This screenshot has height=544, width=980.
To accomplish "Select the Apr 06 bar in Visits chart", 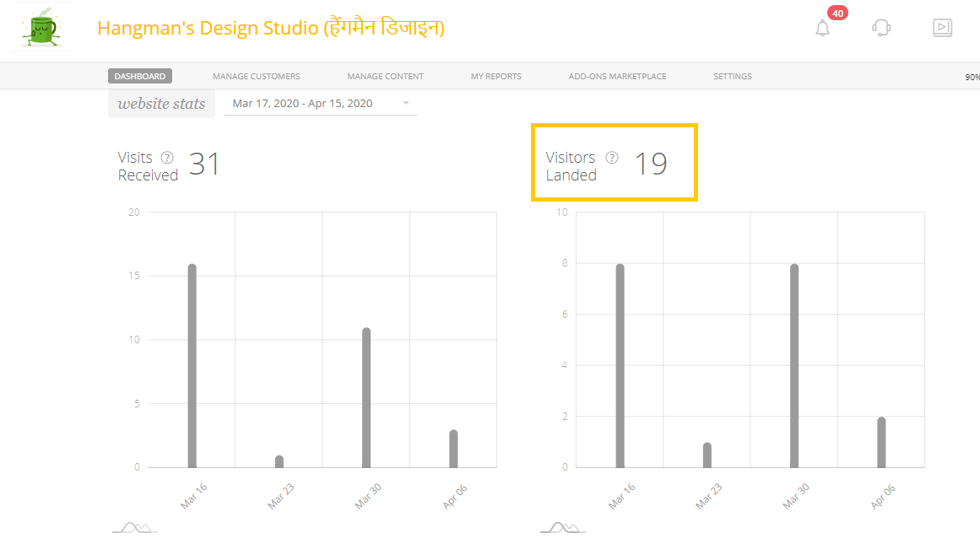I will pos(453,449).
